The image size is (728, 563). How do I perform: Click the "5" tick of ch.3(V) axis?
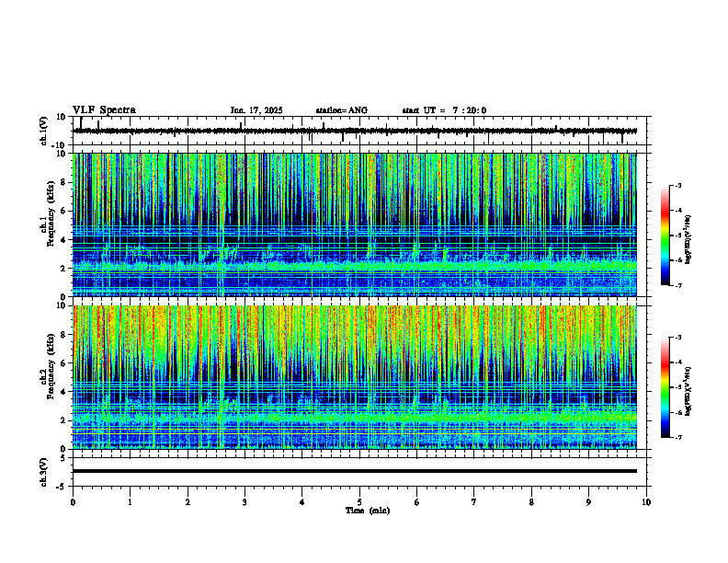(63, 458)
